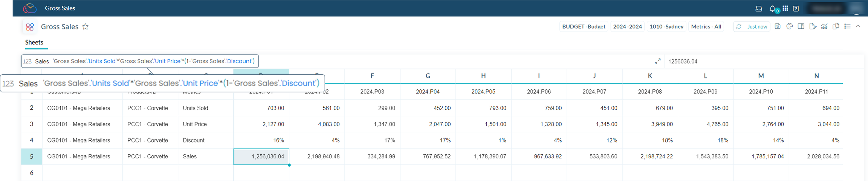Select the Sales cell under 2024.P06
This screenshot has height=181, width=868.
pyautogui.click(x=539, y=156)
